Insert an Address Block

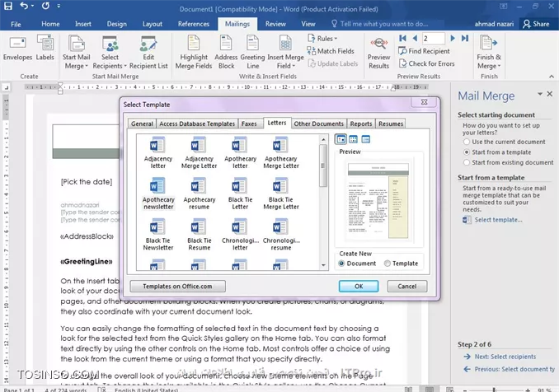pyautogui.click(x=226, y=53)
